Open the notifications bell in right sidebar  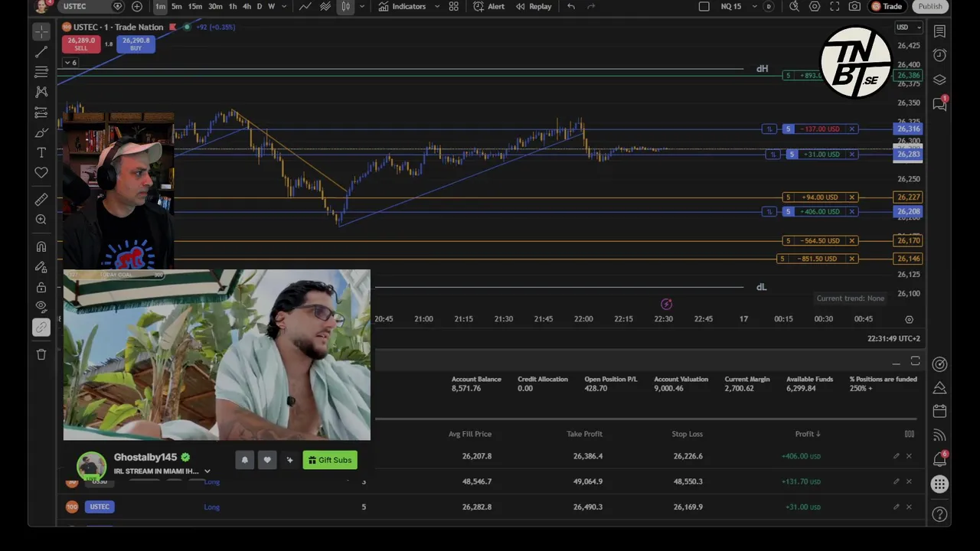coord(939,459)
